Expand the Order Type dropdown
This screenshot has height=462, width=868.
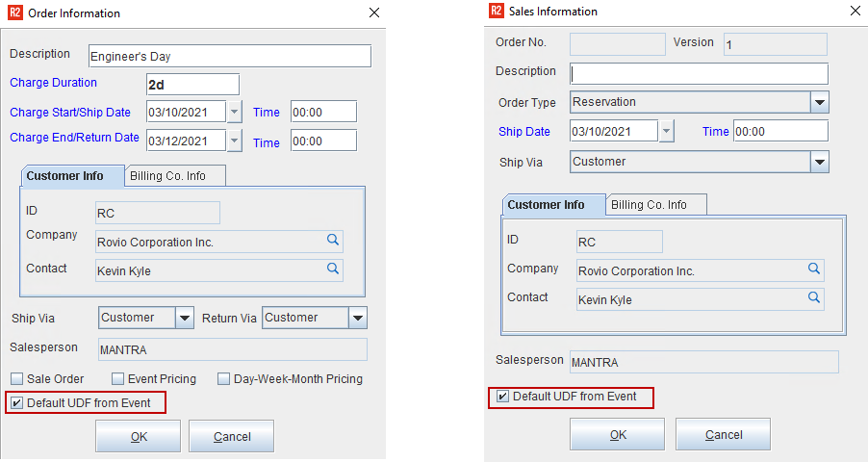point(819,102)
